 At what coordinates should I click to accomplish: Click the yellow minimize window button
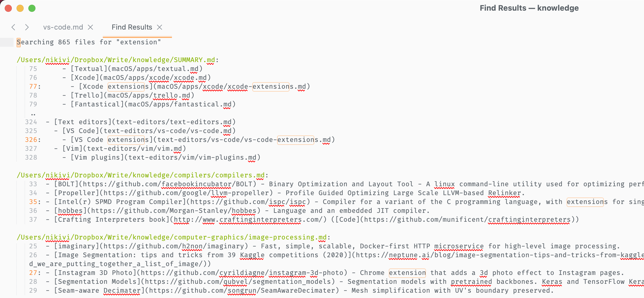(20, 8)
